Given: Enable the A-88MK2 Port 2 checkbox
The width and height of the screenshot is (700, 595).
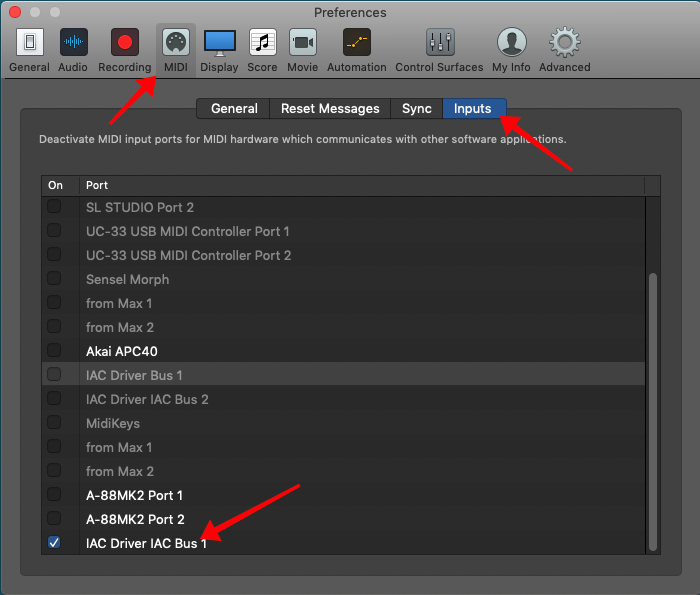Looking at the screenshot, I should point(54,518).
